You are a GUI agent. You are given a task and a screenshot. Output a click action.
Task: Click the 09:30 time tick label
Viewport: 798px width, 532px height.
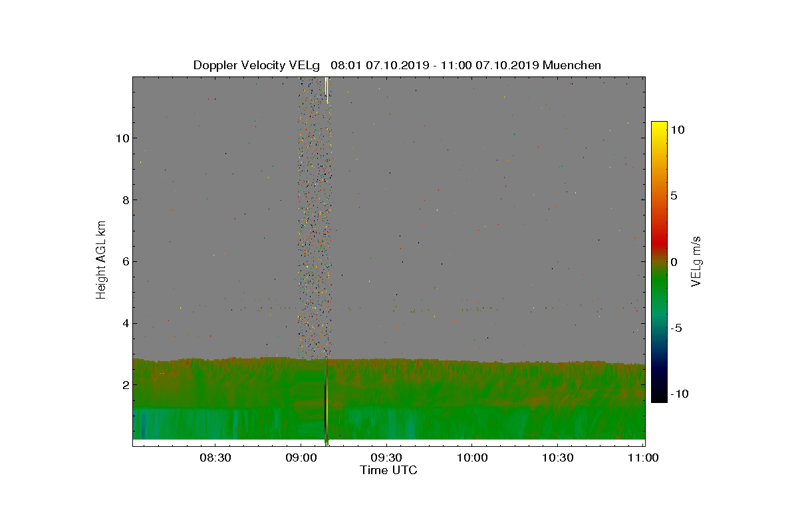click(x=386, y=458)
